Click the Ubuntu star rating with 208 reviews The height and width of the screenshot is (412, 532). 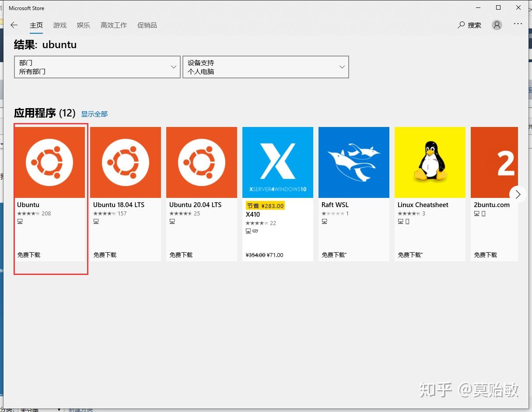[x=34, y=214]
